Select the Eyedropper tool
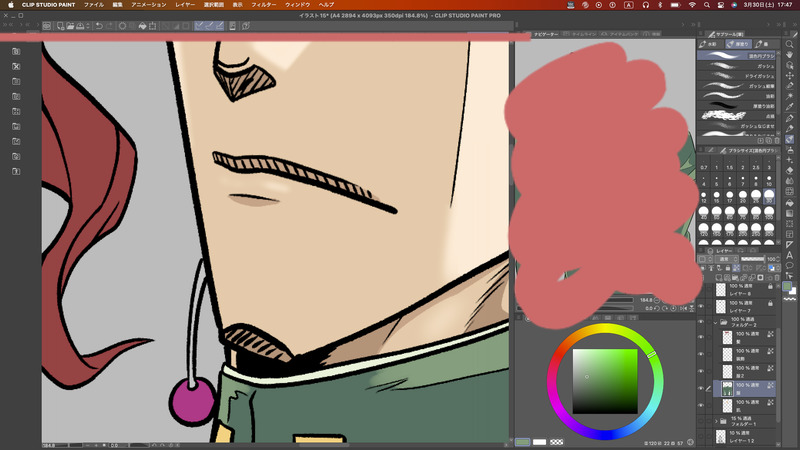The width and height of the screenshot is (800, 450). pos(790,107)
